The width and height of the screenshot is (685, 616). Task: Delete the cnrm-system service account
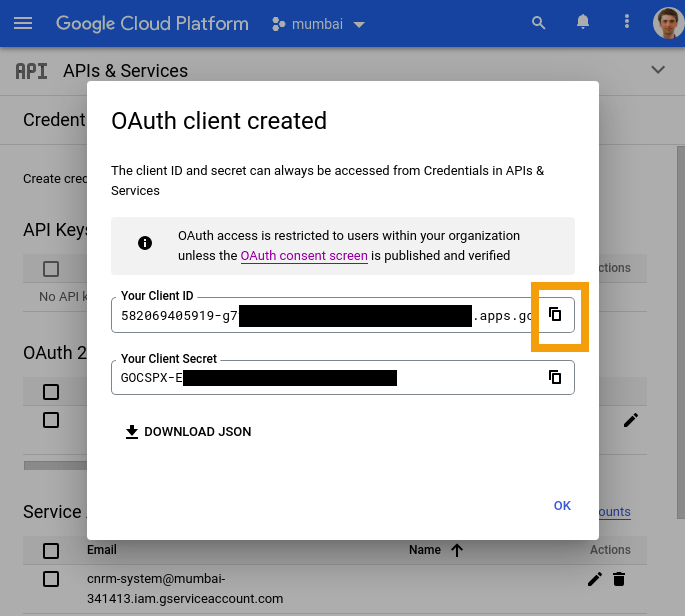coord(619,579)
